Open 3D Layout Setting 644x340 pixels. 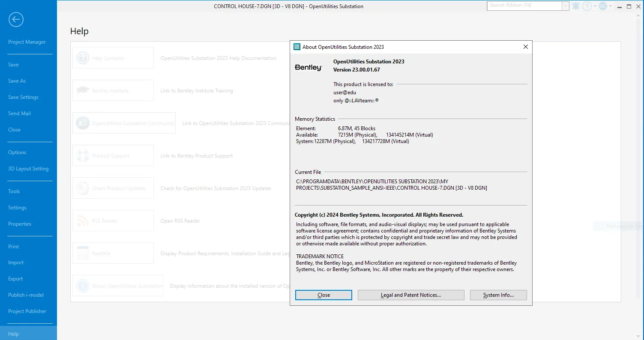(28, 169)
